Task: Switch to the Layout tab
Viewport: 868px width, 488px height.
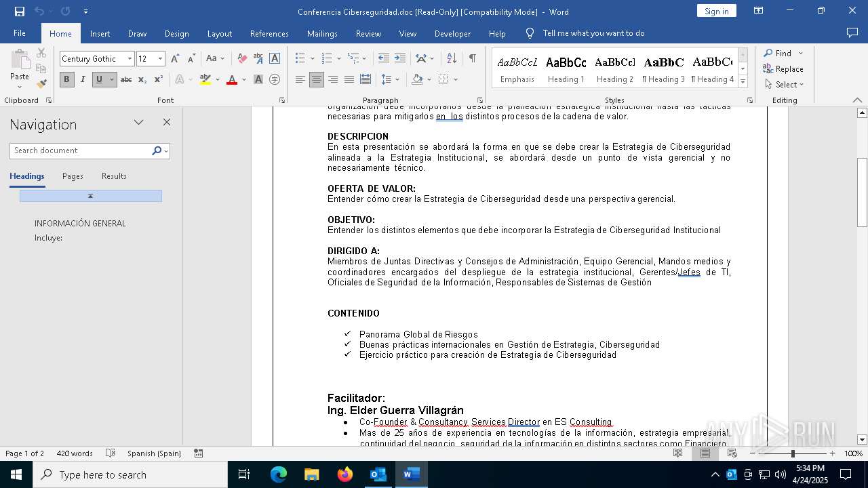Action: tap(220, 33)
